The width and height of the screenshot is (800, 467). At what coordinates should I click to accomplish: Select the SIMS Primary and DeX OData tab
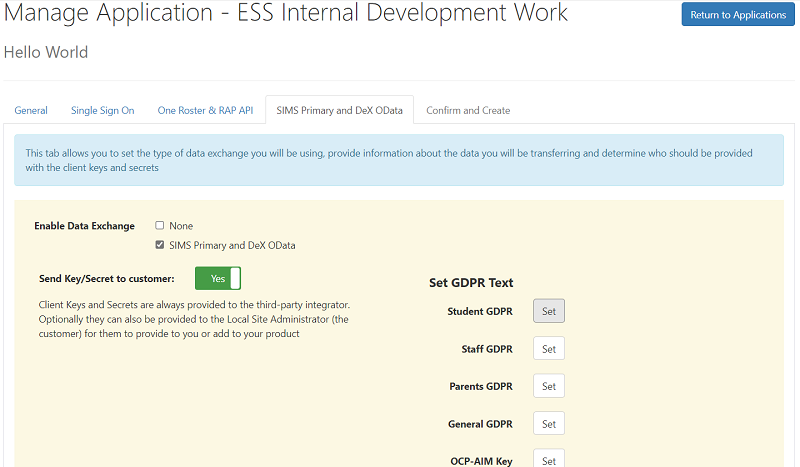coord(339,110)
